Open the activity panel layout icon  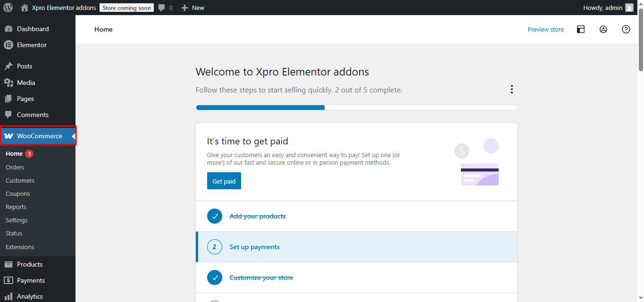tap(581, 29)
